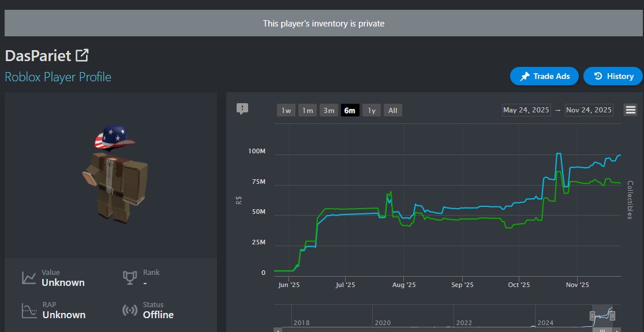The width and height of the screenshot is (644, 332).
Task: Click the RAP curve icon
Action: [29, 310]
